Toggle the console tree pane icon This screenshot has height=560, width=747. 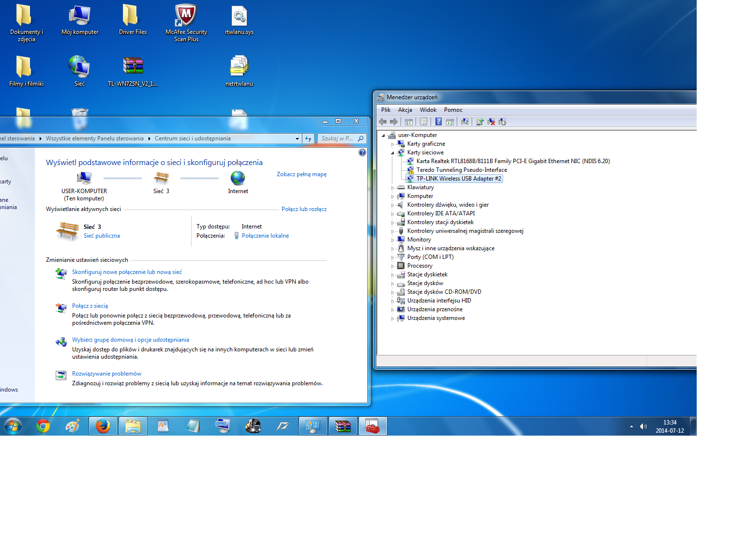[x=409, y=121]
